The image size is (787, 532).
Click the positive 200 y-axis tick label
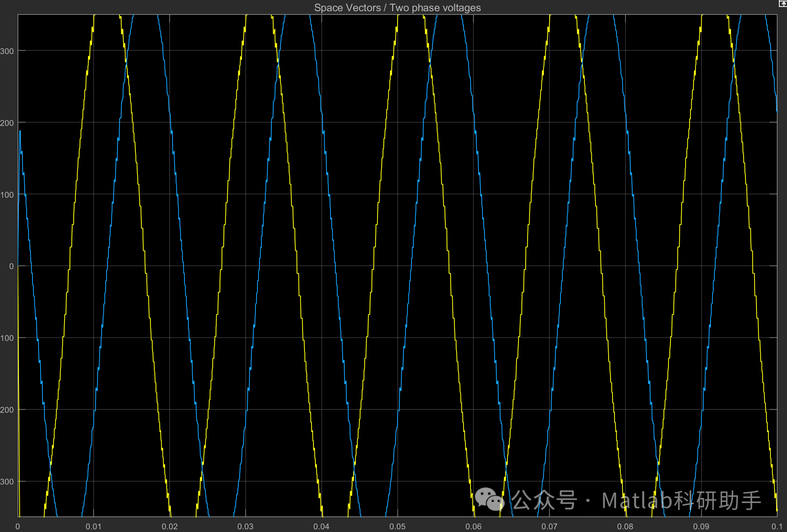pos(7,123)
